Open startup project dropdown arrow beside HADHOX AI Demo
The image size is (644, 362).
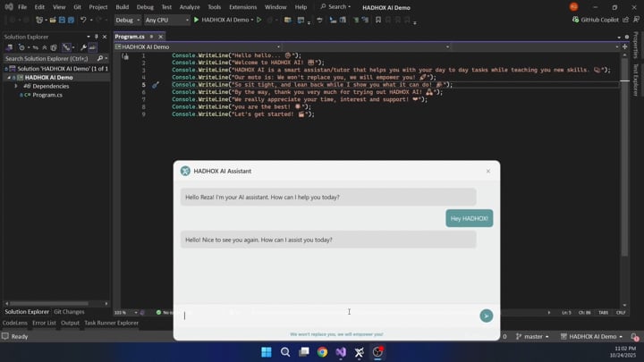pyautogui.click(x=251, y=20)
